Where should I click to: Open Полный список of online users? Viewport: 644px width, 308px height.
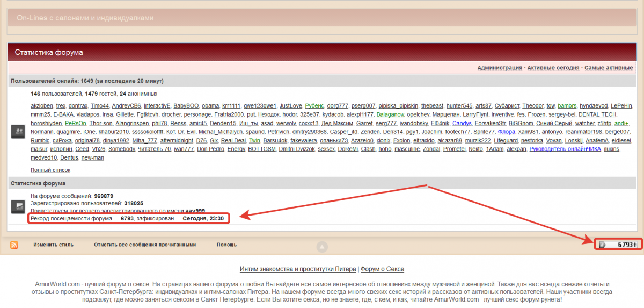click(50, 170)
